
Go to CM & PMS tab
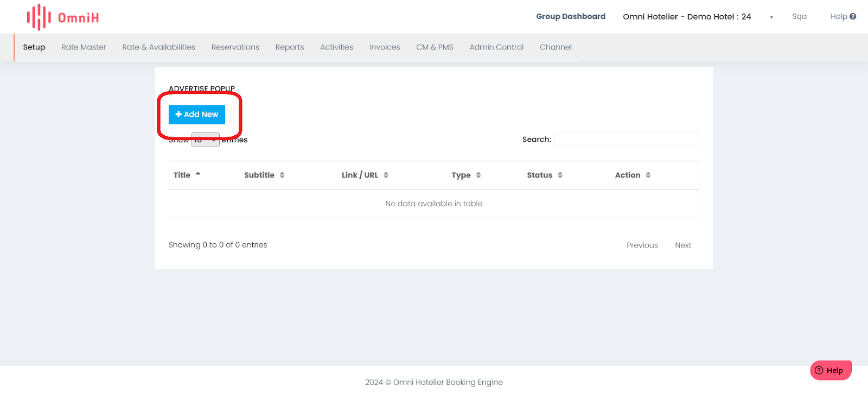point(435,47)
